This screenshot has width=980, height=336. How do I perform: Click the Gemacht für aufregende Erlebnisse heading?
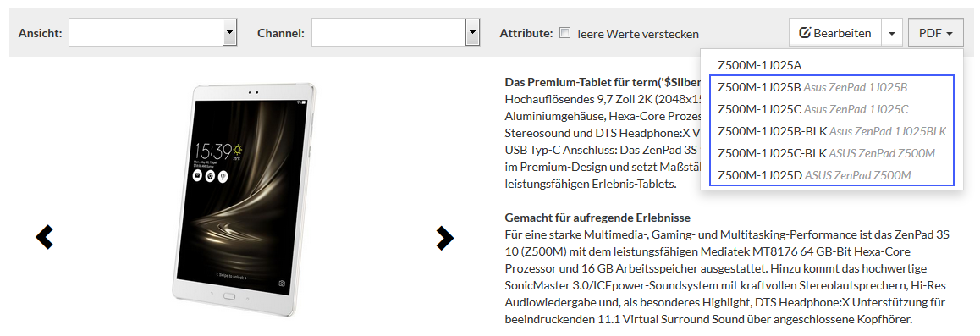click(597, 218)
